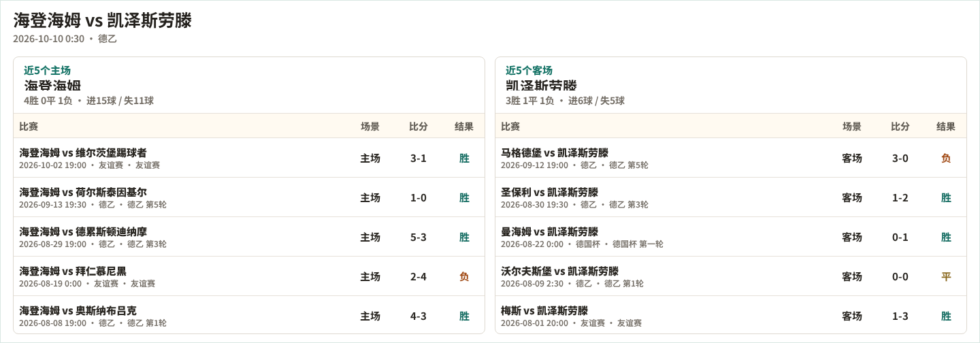
Task: Select the 近5个客场 heading
Action: [x=529, y=70]
